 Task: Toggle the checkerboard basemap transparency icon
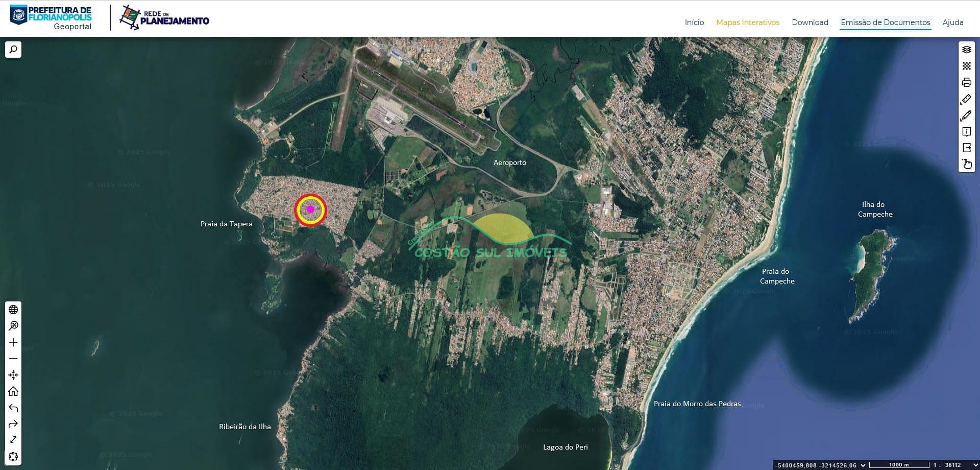(x=966, y=66)
